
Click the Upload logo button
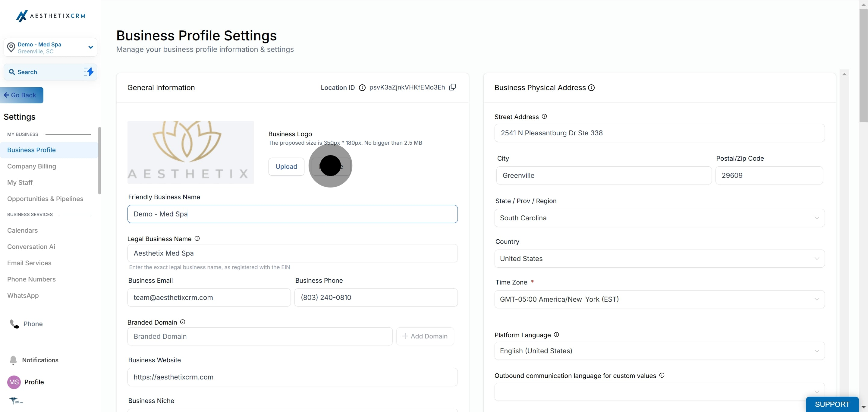(286, 166)
